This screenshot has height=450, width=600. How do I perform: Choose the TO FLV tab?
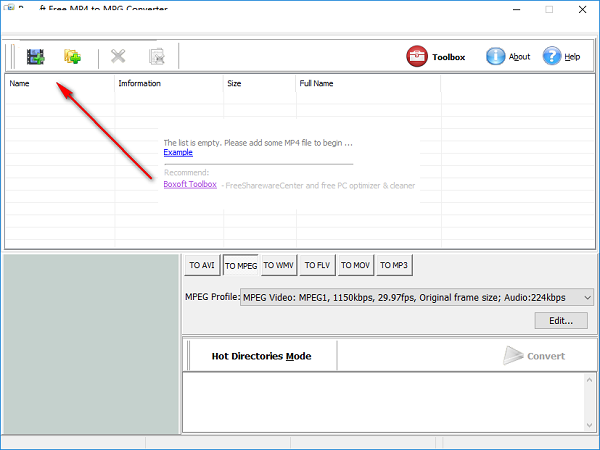(x=317, y=265)
